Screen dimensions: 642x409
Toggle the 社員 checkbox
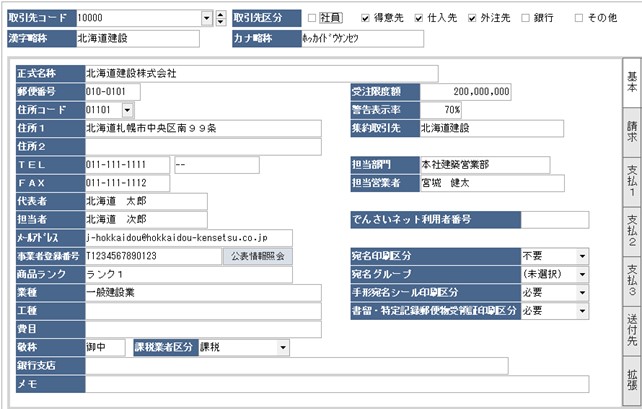[x=312, y=18]
